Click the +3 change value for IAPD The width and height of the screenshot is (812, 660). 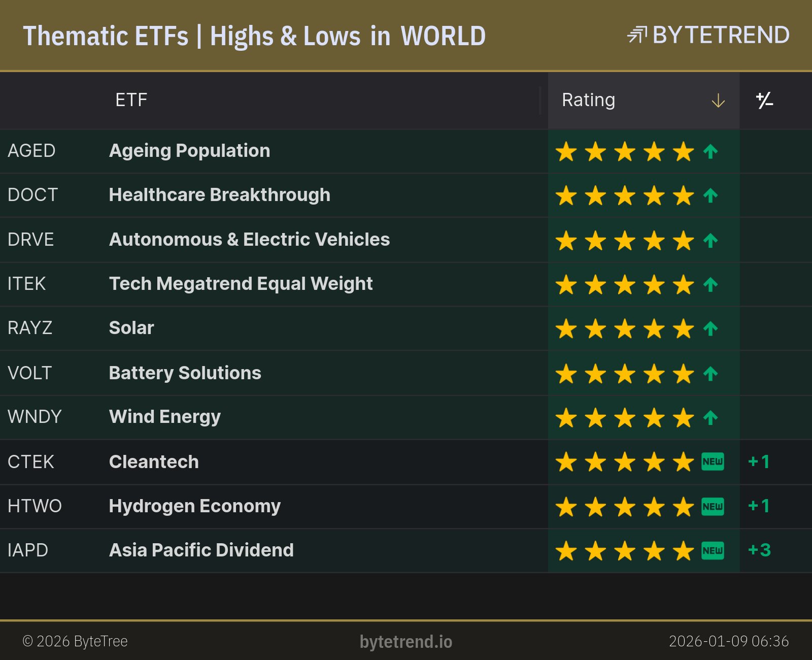(x=759, y=550)
